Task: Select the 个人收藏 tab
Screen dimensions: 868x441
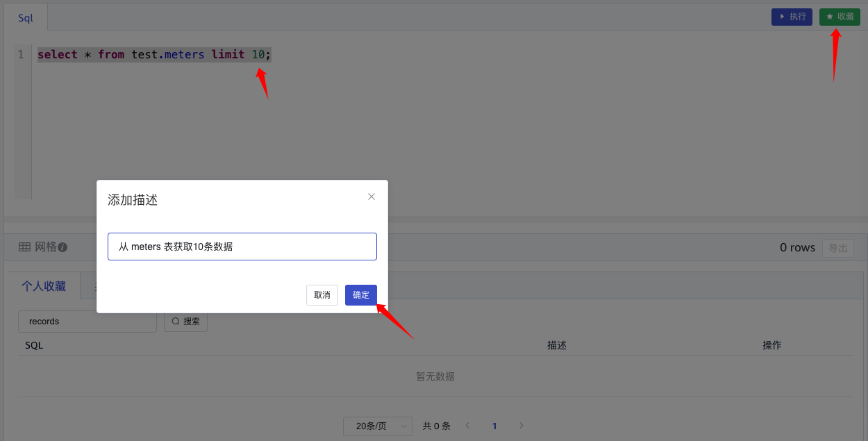Action: [x=43, y=286]
